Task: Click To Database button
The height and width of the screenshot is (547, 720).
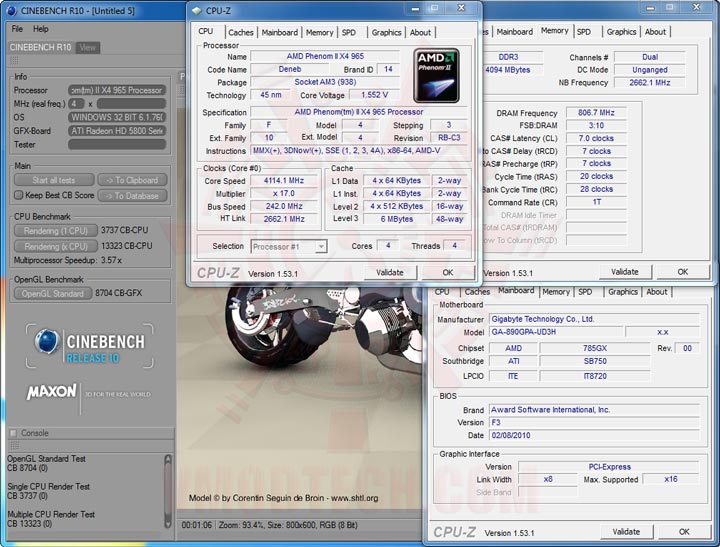Action: (x=132, y=196)
